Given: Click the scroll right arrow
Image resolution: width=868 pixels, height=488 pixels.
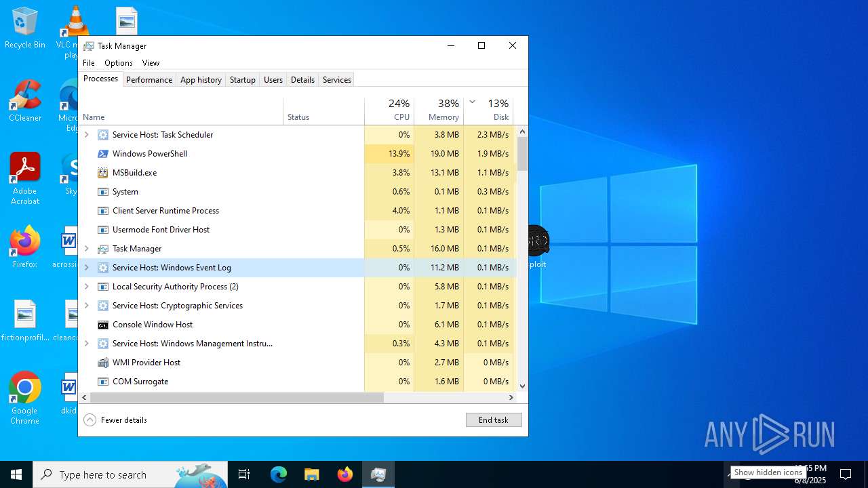Looking at the screenshot, I should tap(511, 398).
